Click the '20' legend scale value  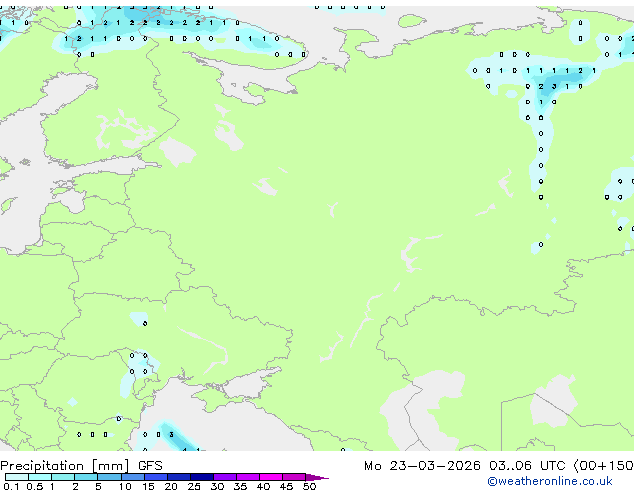click(x=171, y=486)
